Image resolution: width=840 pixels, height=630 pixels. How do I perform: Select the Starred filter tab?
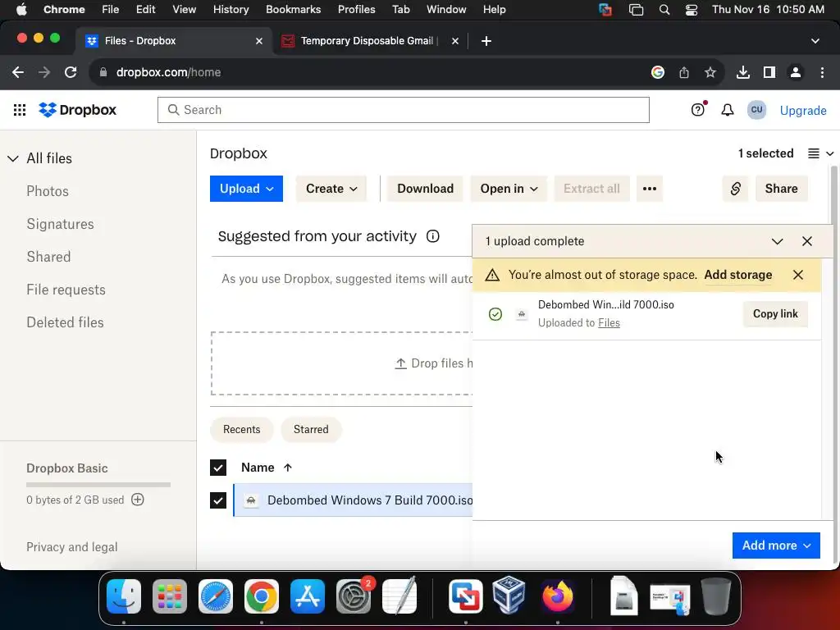[x=311, y=430]
